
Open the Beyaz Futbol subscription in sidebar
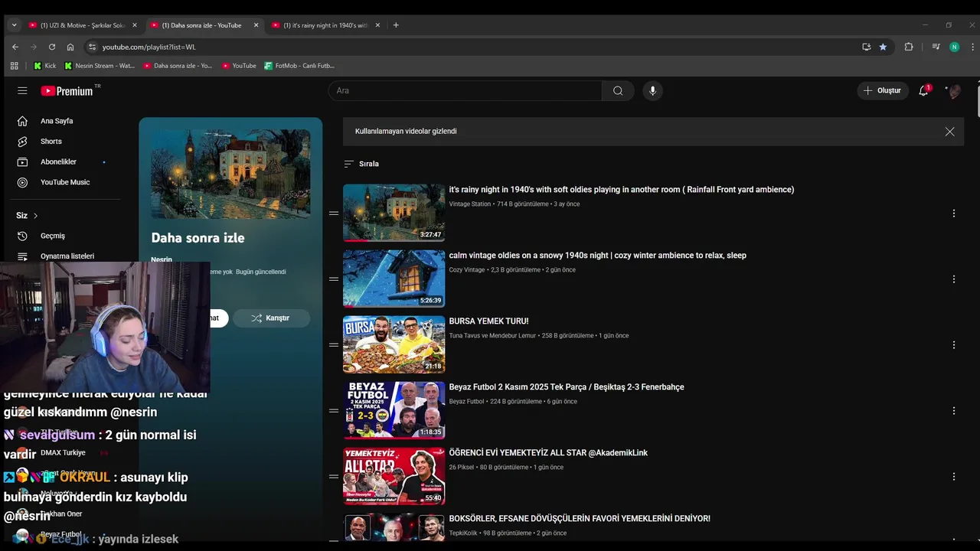coord(61,534)
